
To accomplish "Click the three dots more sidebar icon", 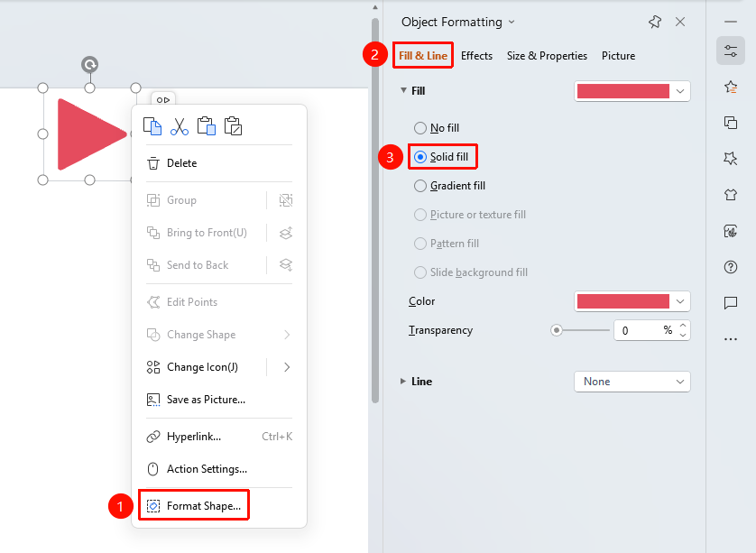I will click(x=731, y=339).
